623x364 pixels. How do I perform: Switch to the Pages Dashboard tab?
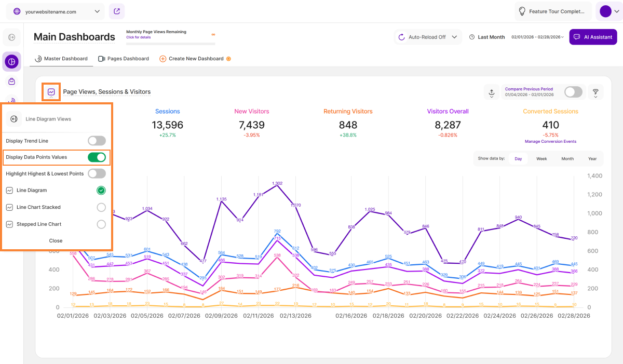tap(124, 59)
